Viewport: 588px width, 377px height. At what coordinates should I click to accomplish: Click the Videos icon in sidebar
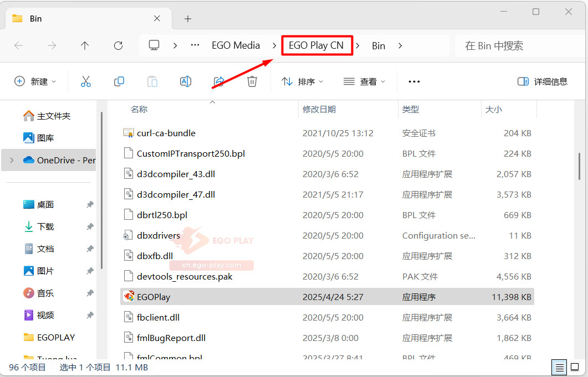(x=28, y=315)
